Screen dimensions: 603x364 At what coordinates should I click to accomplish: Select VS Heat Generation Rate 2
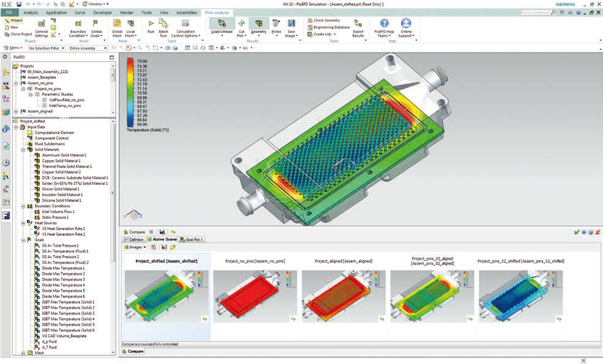click(x=64, y=235)
